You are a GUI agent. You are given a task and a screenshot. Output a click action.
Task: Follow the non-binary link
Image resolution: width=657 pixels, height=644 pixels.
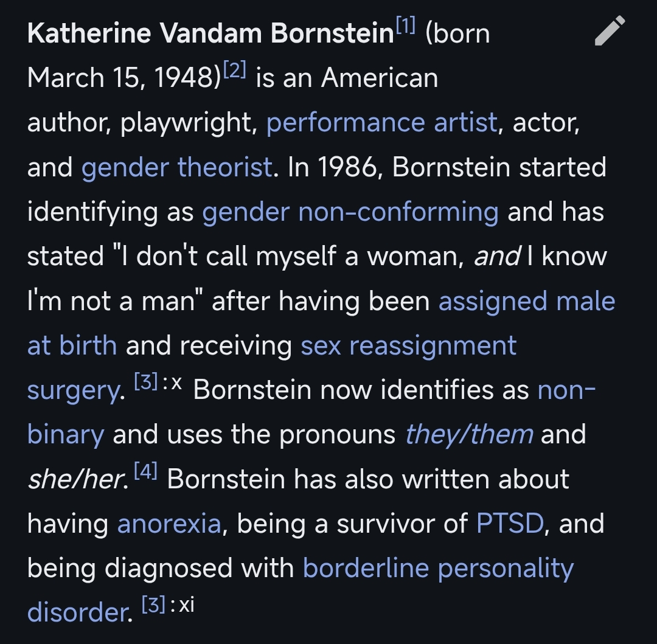(566, 390)
